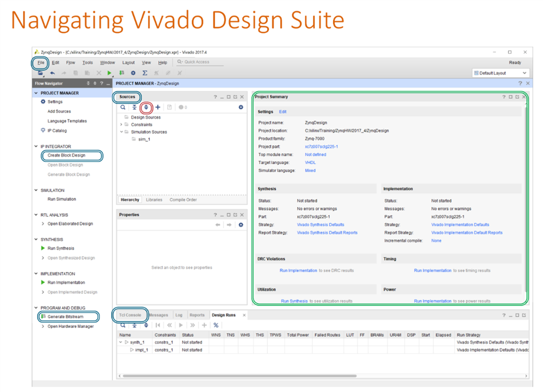Screen dimensions: 543x392
Task: Click expand all icon in Design Runs toolbar
Action: coord(146,325)
